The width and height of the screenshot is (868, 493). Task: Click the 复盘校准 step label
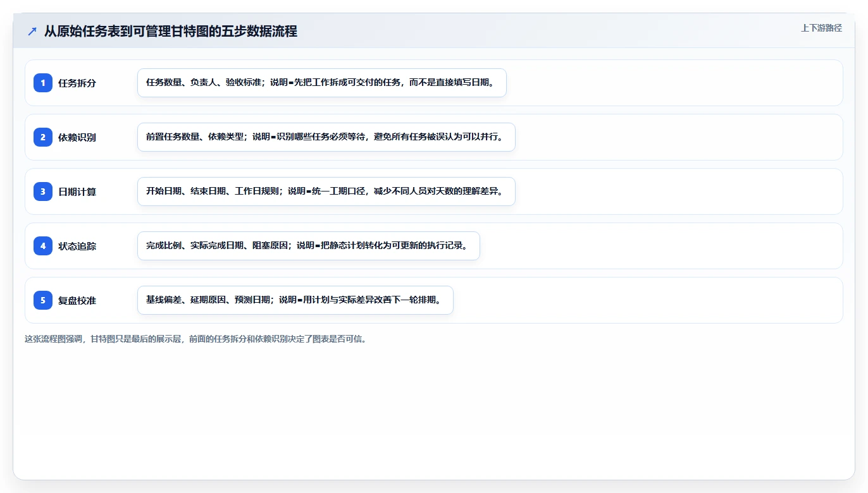[77, 300]
